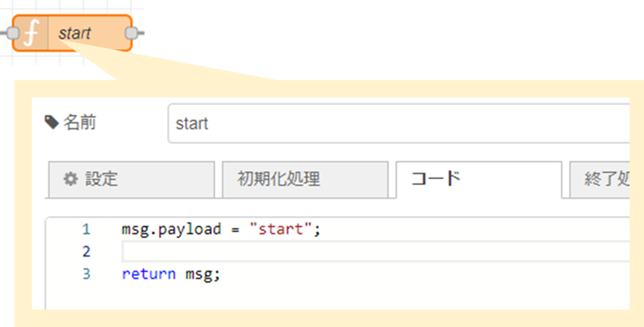Click the start node's output port
This screenshot has width=644, height=327.
(132, 33)
